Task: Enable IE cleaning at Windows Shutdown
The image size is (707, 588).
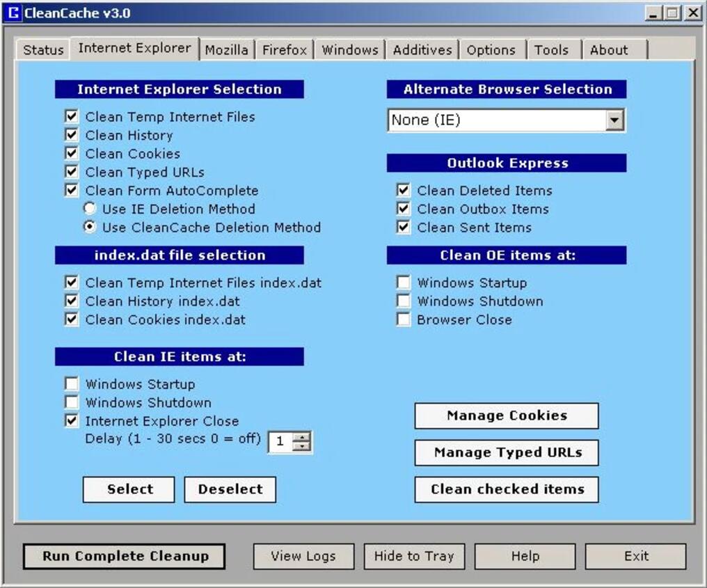Action: (x=71, y=402)
